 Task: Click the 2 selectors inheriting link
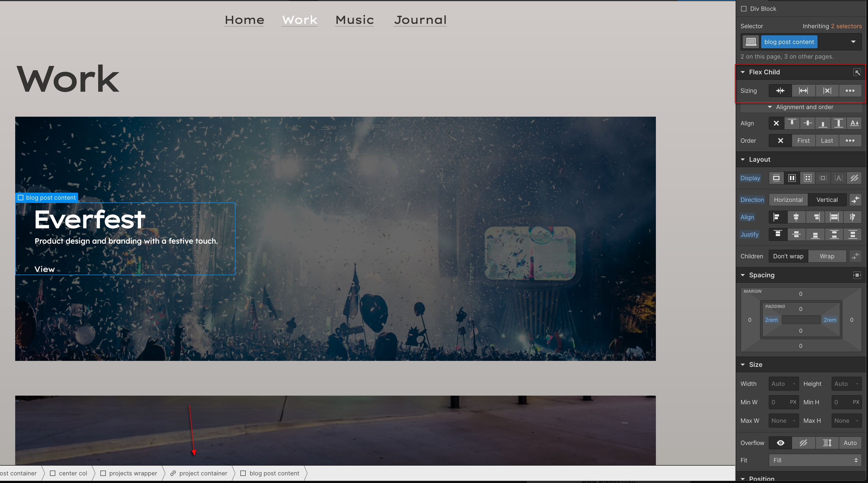click(846, 26)
